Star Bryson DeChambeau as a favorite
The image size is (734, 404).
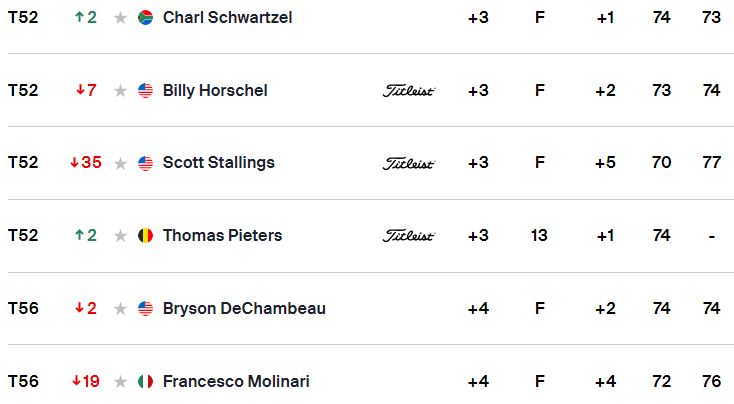pyautogui.click(x=120, y=309)
